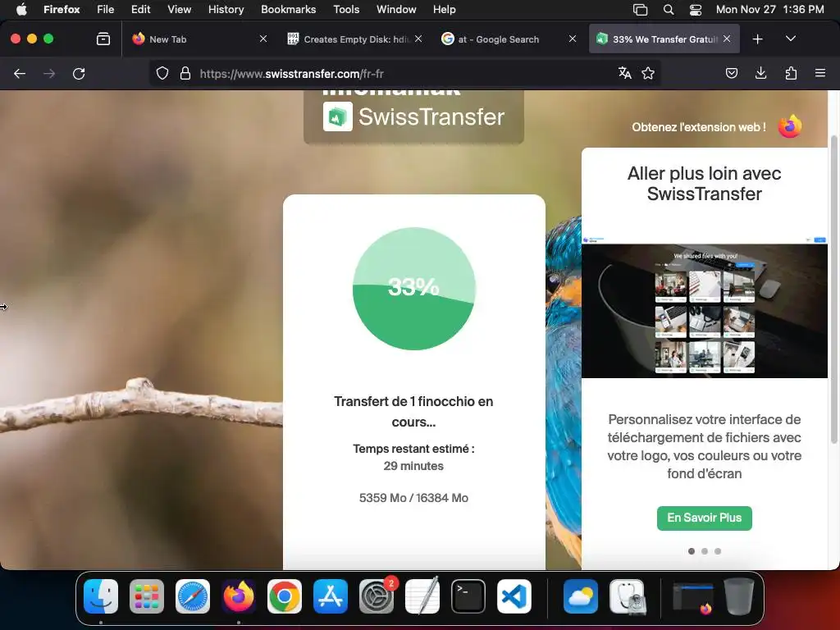
Task: Open a new browser tab
Action: coord(757,39)
